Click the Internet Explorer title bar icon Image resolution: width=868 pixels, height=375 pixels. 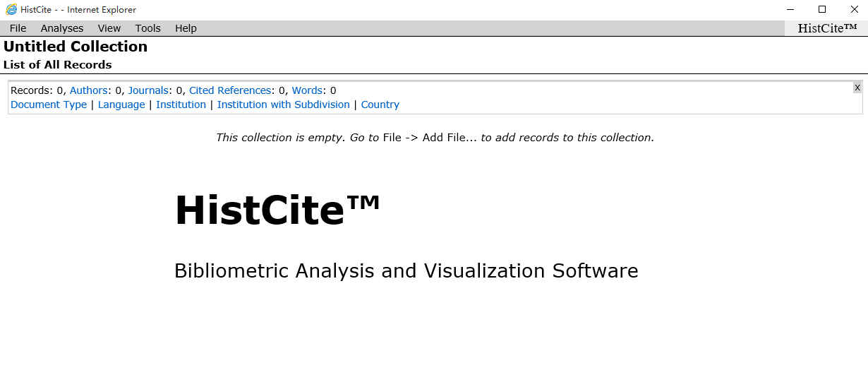(x=11, y=9)
